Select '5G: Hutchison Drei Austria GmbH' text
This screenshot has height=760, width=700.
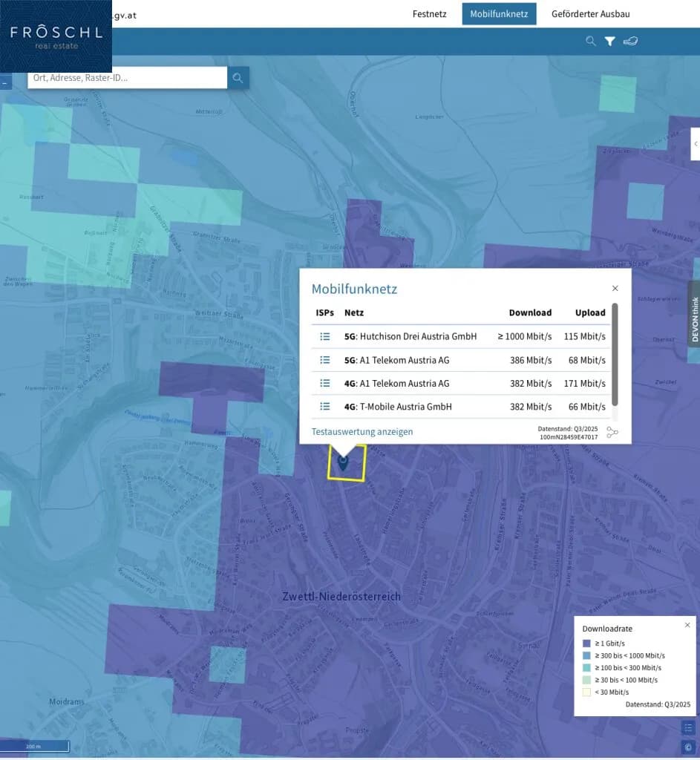click(410, 336)
